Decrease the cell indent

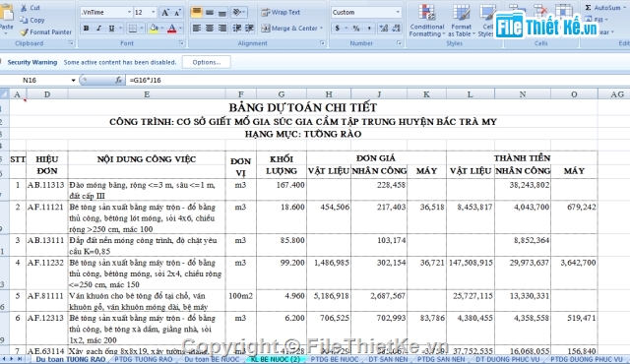pos(237,29)
